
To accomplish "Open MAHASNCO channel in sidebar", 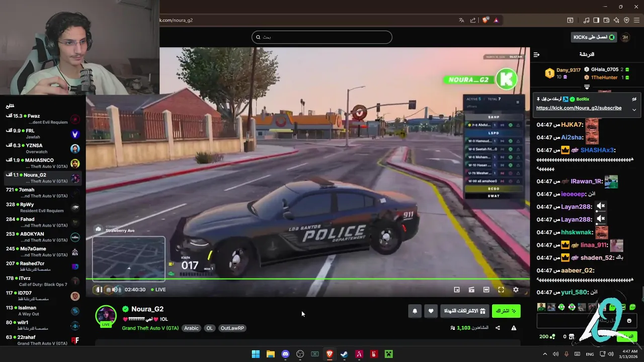I will pyautogui.click(x=43, y=163).
